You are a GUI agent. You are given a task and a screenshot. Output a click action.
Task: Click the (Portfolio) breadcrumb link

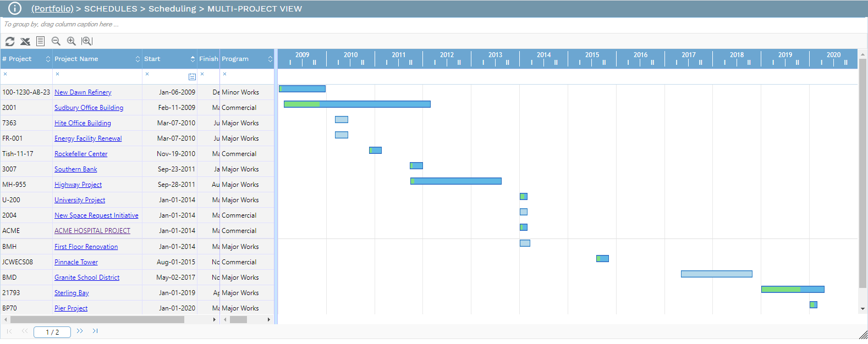point(52,9)
